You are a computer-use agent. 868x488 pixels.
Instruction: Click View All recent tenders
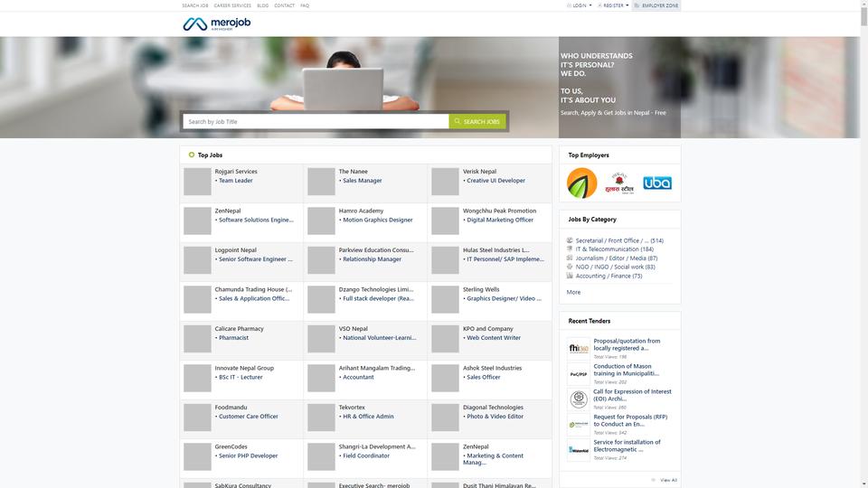[668, 480]
